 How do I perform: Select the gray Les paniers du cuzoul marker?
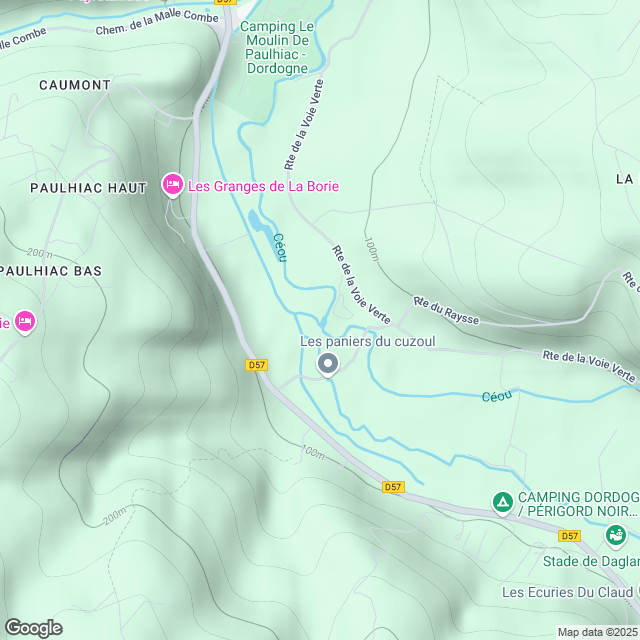pos(328,364)
